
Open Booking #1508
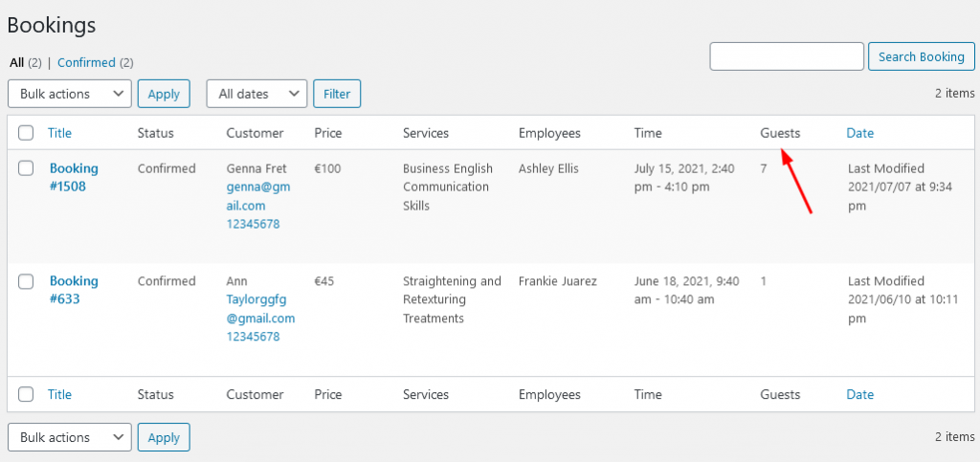pyautogui.click(x=74, y=177)
